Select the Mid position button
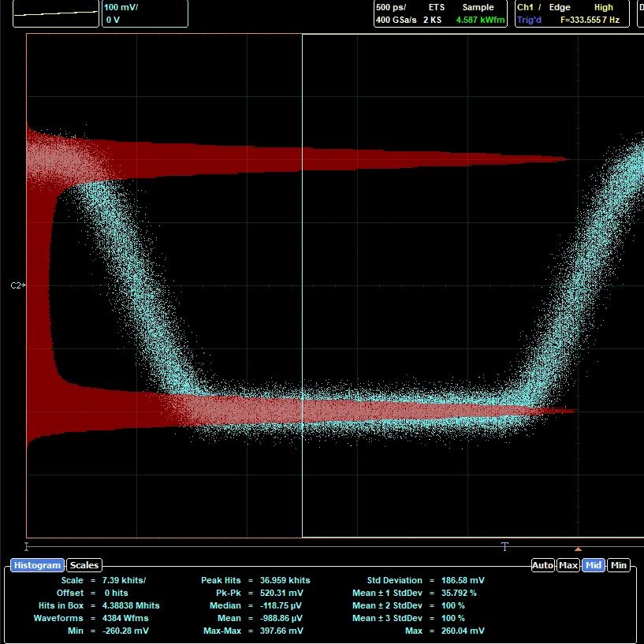Screen dimensions: 644x644 (x=593, y=565)
